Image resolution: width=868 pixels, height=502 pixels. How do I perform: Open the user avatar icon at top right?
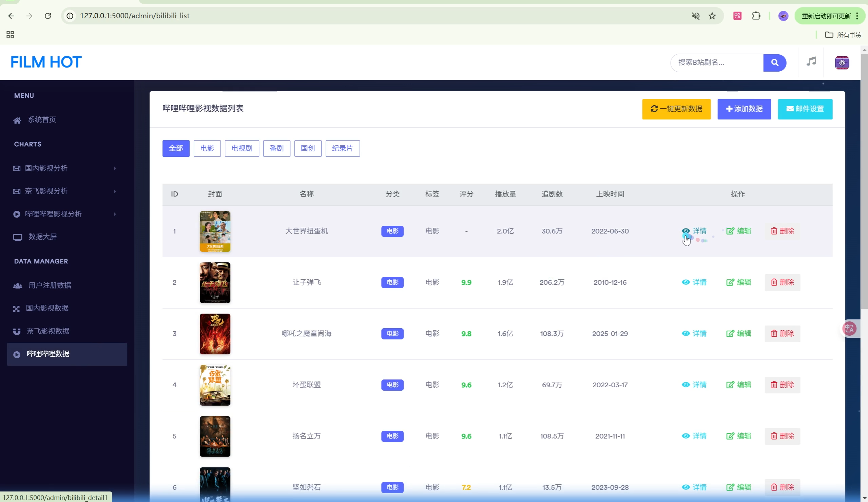pyautogui.click(x=842, y=62)
